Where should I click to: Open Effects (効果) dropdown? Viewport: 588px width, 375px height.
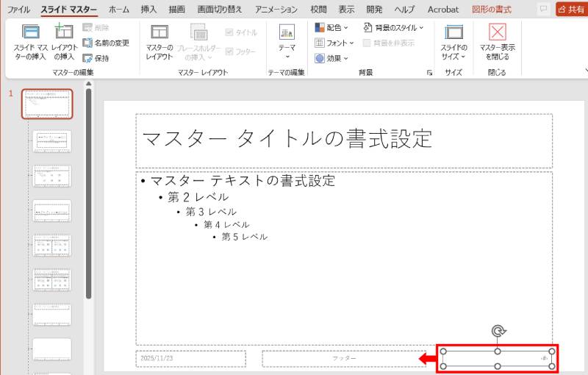tap(331, 58)
